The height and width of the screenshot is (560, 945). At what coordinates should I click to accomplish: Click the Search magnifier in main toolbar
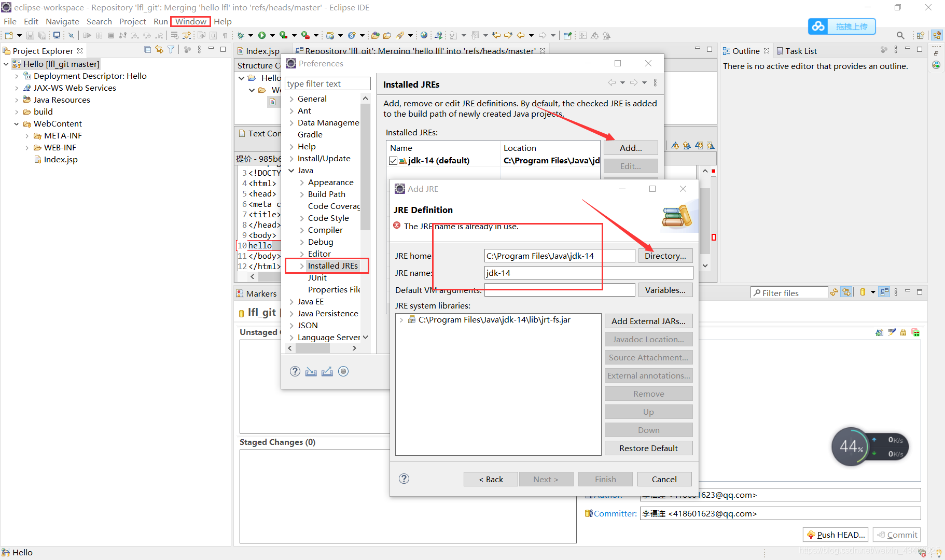coord(900,35)
